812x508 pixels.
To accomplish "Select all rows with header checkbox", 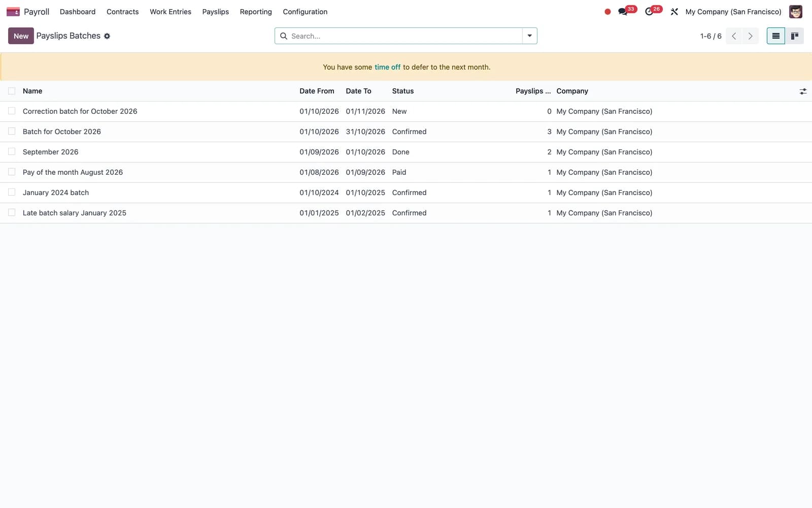I will [12, 91].
